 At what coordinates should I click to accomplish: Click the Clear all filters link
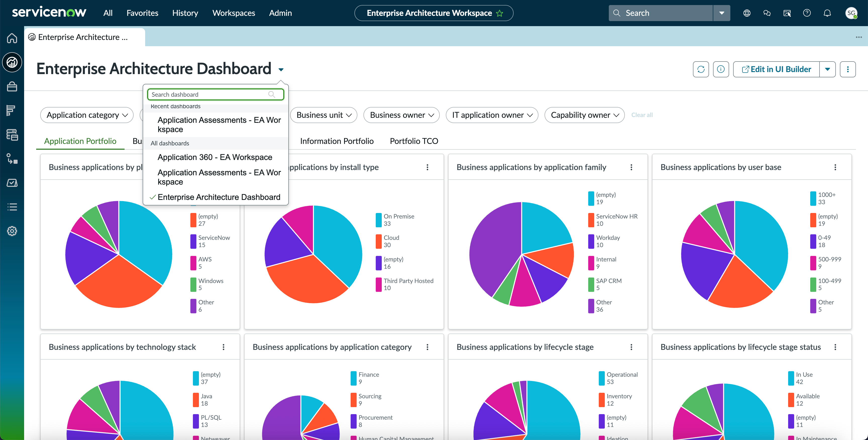pyautogui.click(x=642, y=115)
